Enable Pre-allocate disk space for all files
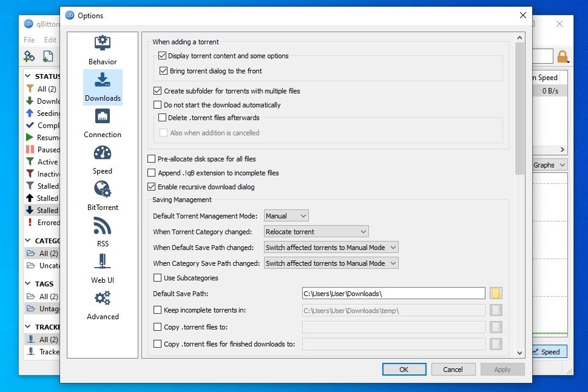Image resolution: width=588 pixels, height=392 pixels. tap(152, 159)
